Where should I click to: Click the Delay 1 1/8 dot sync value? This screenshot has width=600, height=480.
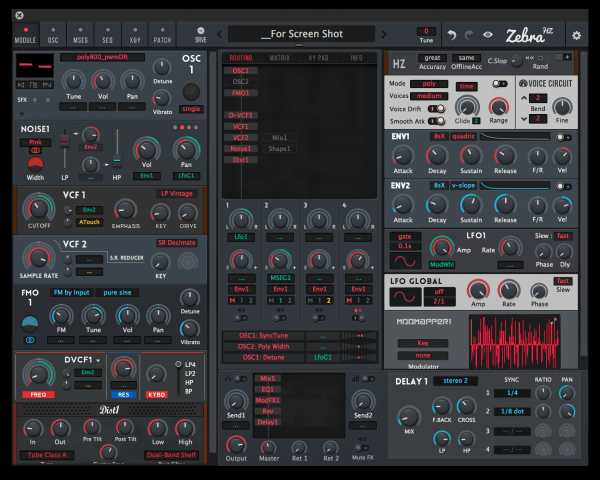click(512, 411)
